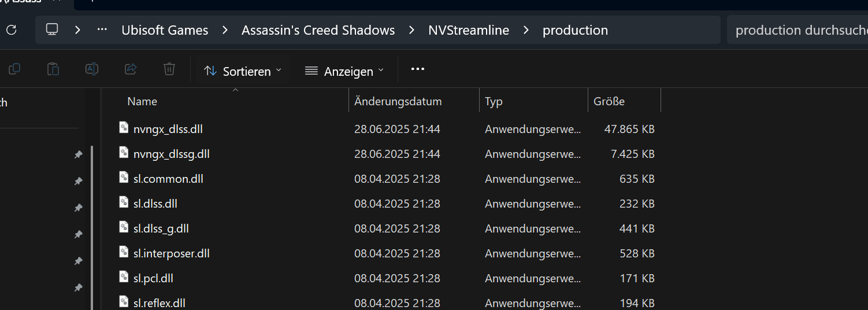The image size is (868, 310).
Task: Open the Sortieren dropdown
Action: point(243,71)
